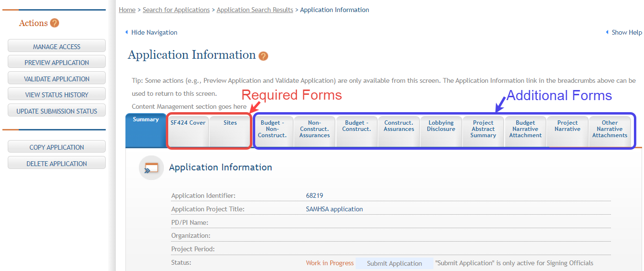Click help icon next to Application Information title
Image resolution: width=644 pixels, height=271 pixels.
[x=263, y=56]
